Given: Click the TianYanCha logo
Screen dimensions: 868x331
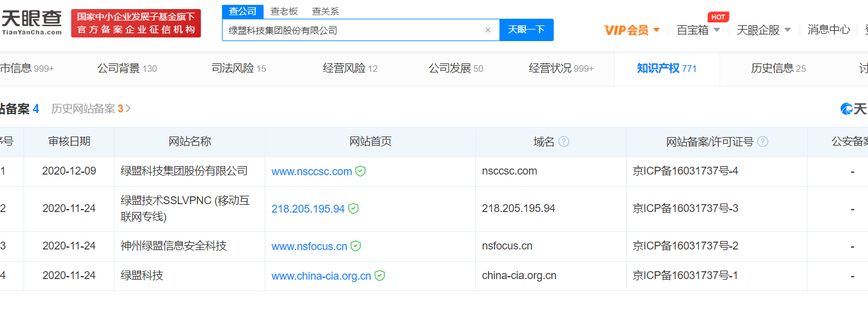Looking at the screenshot, I should point(31,22).
